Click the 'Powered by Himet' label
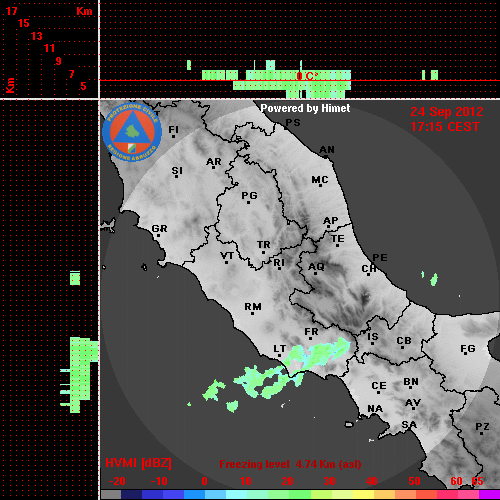The width and height of the screenshot is (500, 500). point(305,108)
